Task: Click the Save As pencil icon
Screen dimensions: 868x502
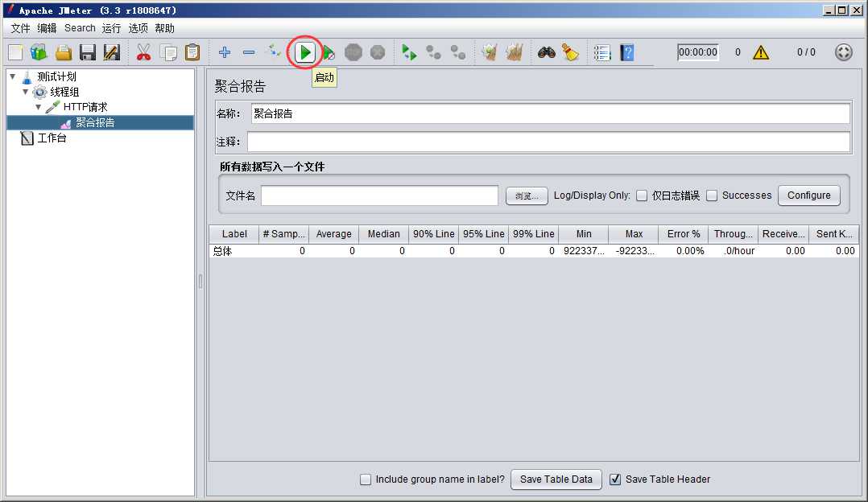Action: (x=111, y=52)
